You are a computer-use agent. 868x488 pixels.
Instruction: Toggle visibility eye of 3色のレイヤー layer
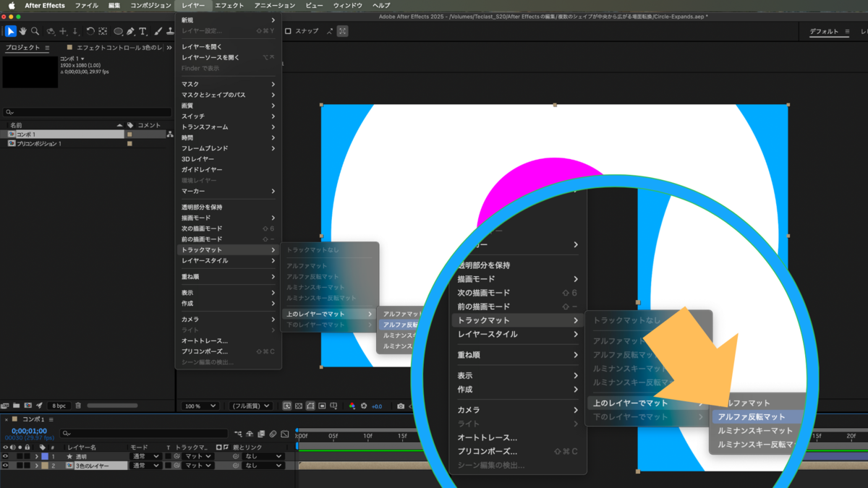(x=6, y=466)
